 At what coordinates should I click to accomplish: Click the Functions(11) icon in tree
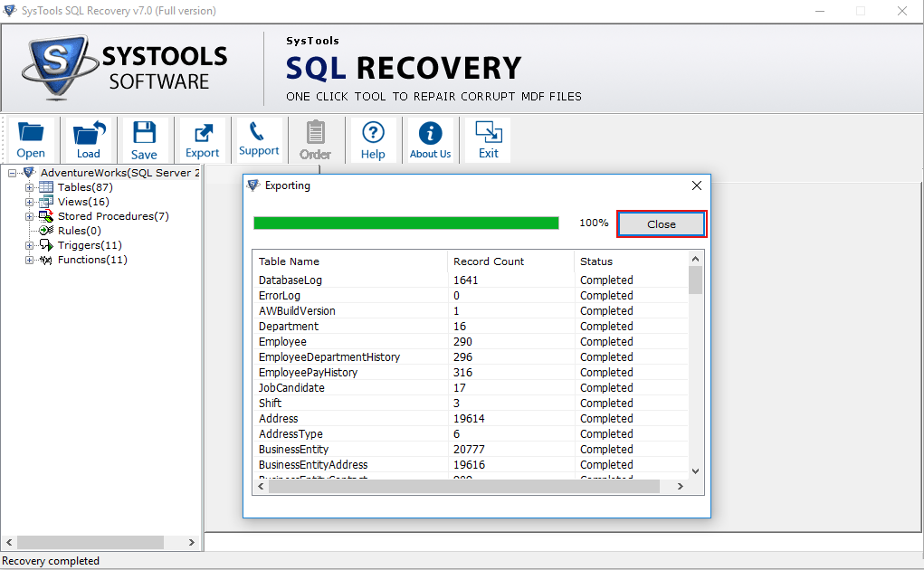(46, 260)
